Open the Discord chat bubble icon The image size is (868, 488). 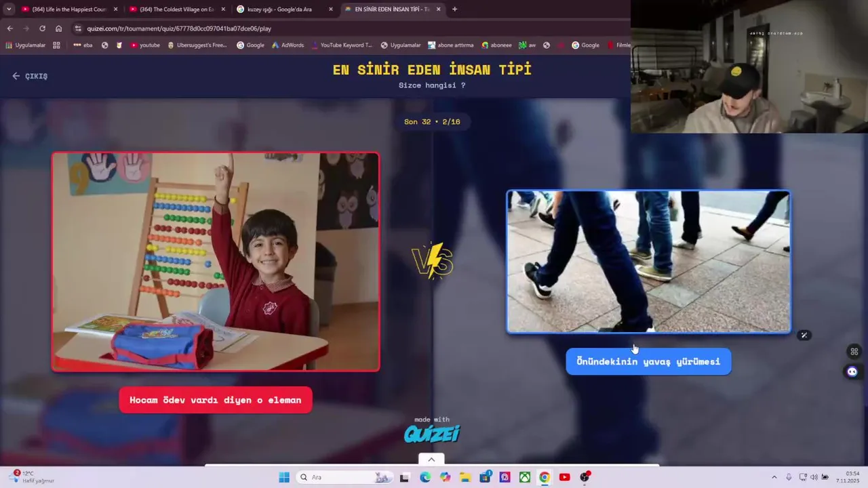[x=852, y=371]
